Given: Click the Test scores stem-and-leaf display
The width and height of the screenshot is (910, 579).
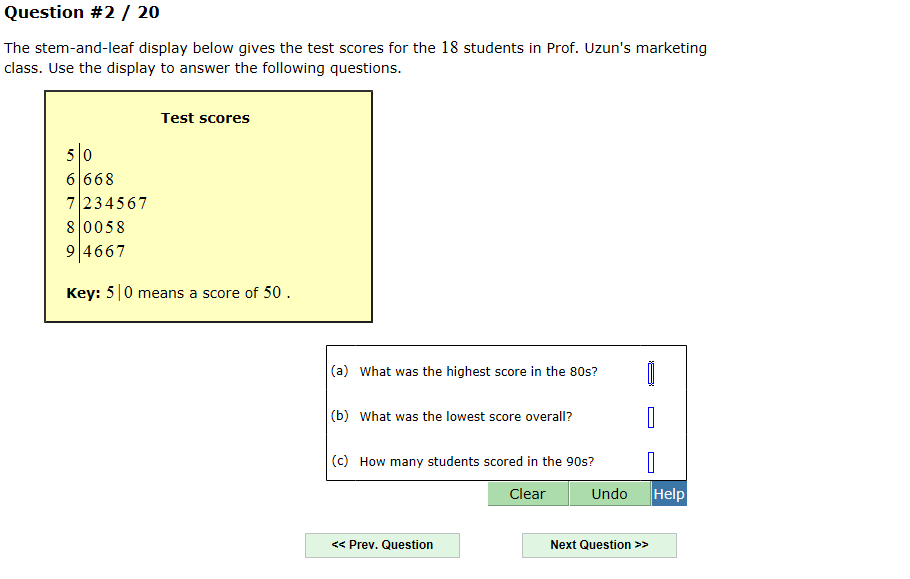Looking at the screenshot, I should coord(207,205).
